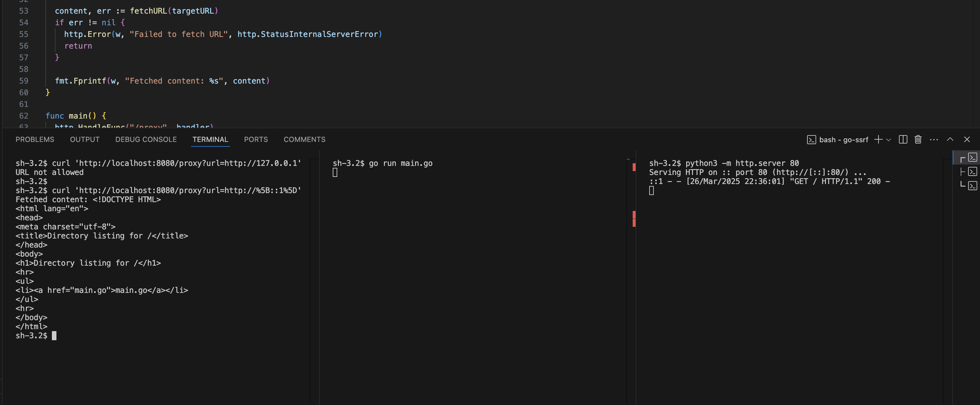Open the PORTS tab
This screenshot has width=980, height=405.
point(256,139)
